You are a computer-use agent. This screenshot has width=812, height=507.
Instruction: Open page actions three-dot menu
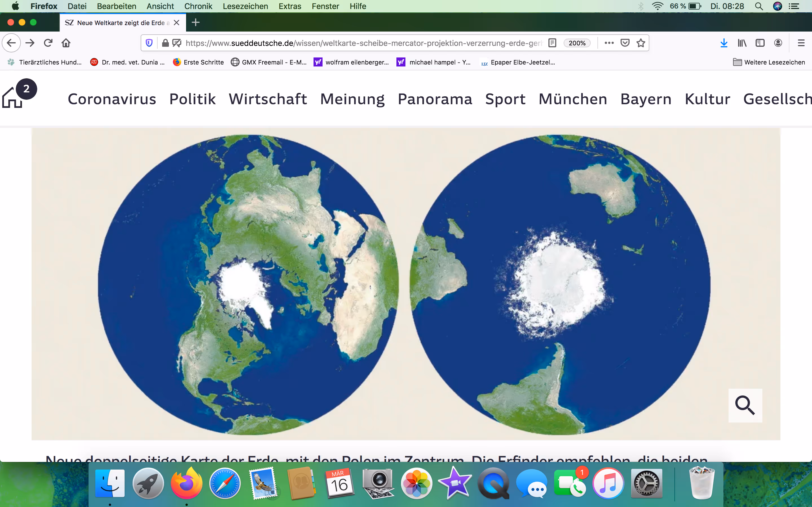609,43
